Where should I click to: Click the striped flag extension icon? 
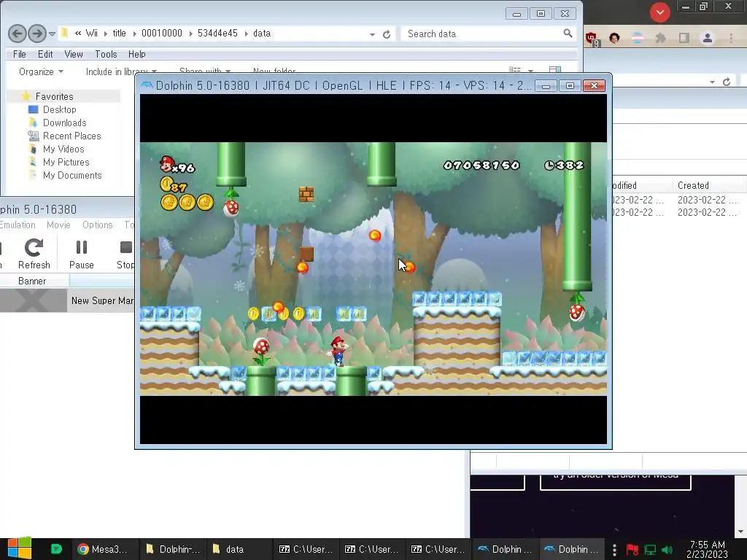pos(638,38)
